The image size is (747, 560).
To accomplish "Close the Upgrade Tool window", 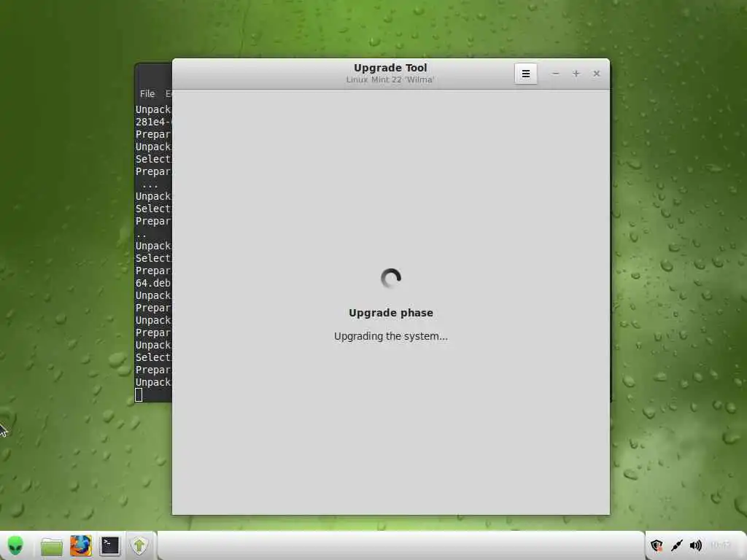I will tap(597, 74).
